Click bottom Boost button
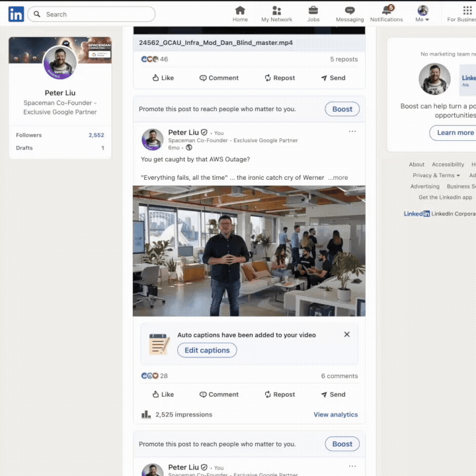 342,444
